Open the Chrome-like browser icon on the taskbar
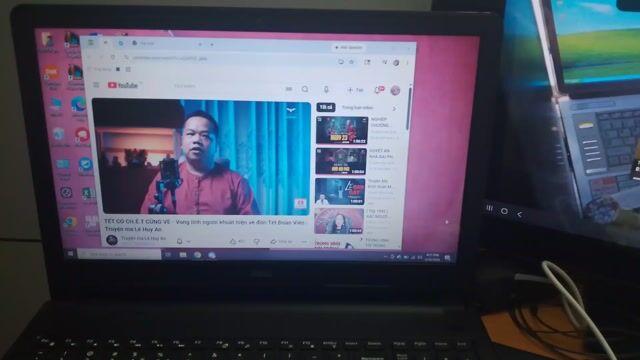The image size is (640, 360). coord(198,255)
